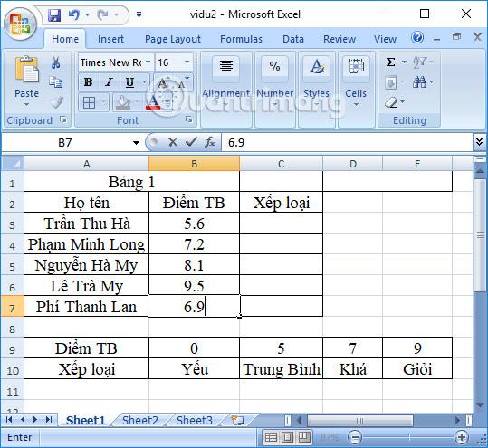Toggle Bold formatting
488x448 pixels.
tap(88, 82)
